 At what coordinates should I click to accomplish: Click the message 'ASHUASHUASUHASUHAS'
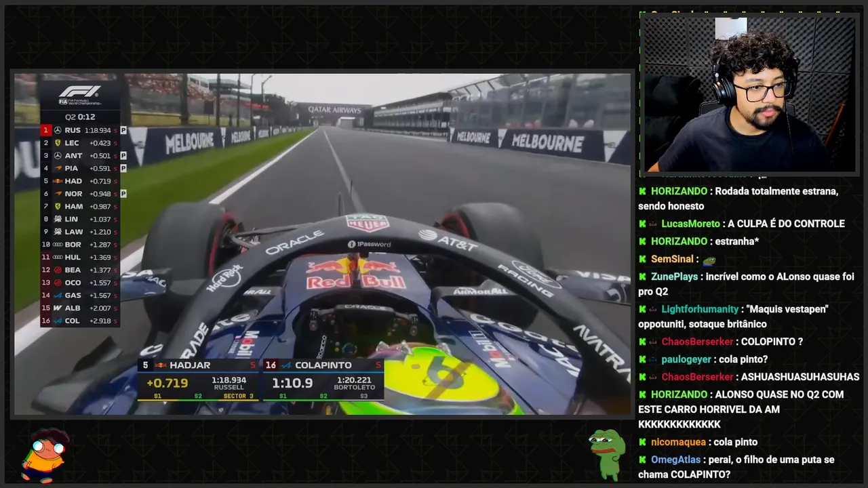pyautogui.click(x=800, y=377)
